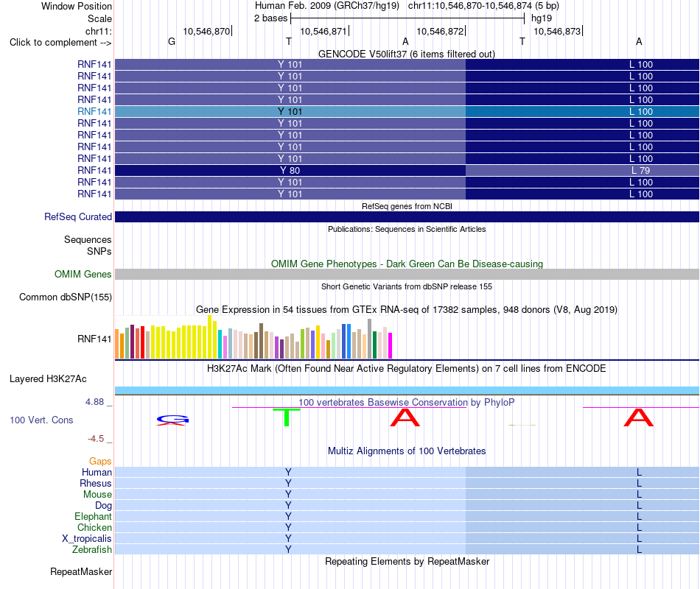The width and height of the screenshot is (700, 589).
Task: Open 'Repeating Elements by RepeatMasker' title
Action: coord(407,561)
